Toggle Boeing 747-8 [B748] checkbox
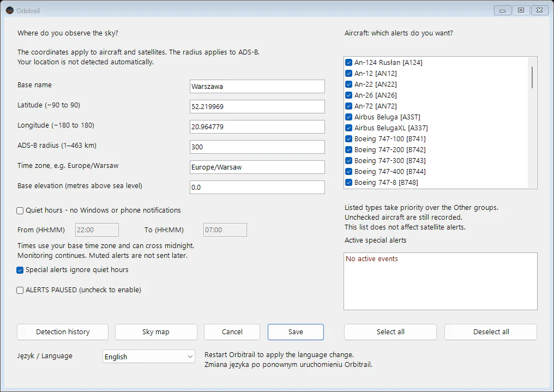554x392 pixels. point(349,183)
